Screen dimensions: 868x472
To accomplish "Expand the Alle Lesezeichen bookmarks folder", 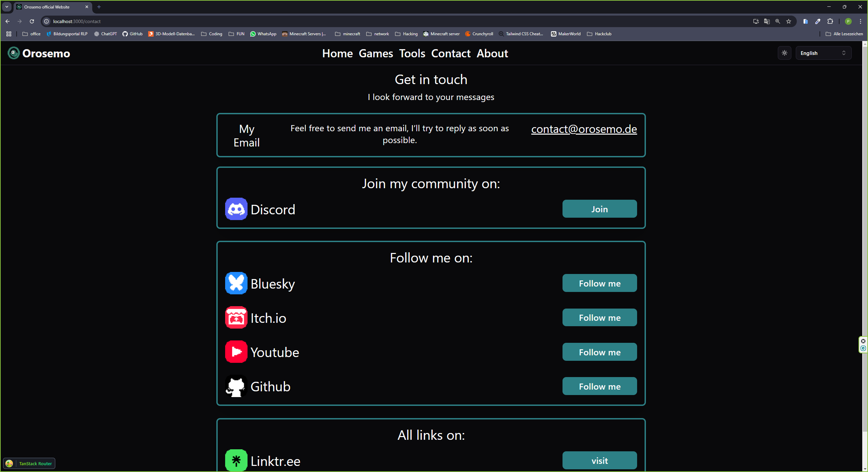I will 844,34.
